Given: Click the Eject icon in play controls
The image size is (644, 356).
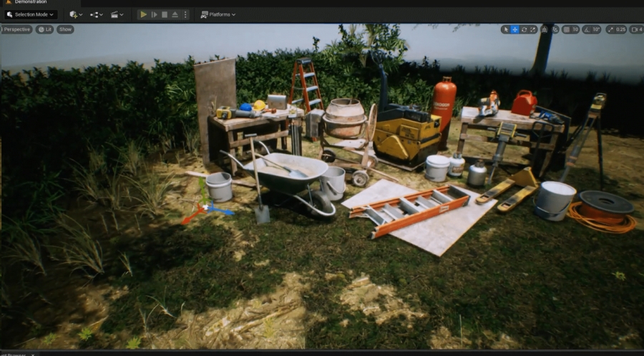Looking at the screenshot, I should pos(175,14).
